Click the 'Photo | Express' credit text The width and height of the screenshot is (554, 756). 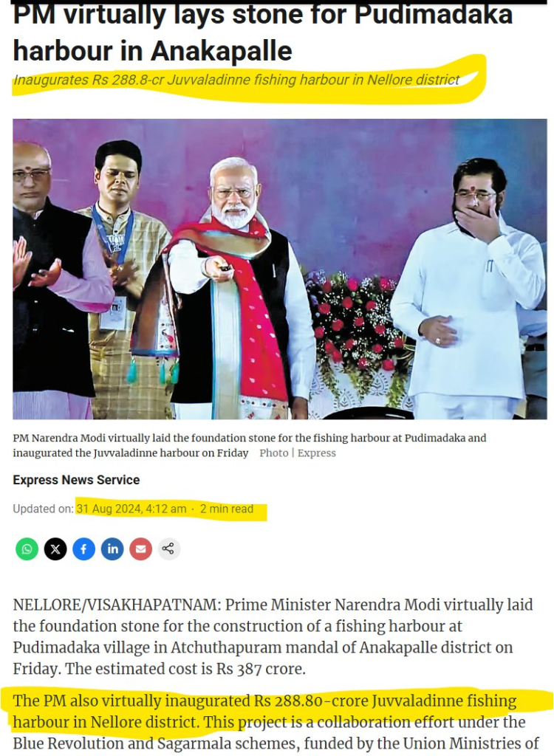coord(297,453)
